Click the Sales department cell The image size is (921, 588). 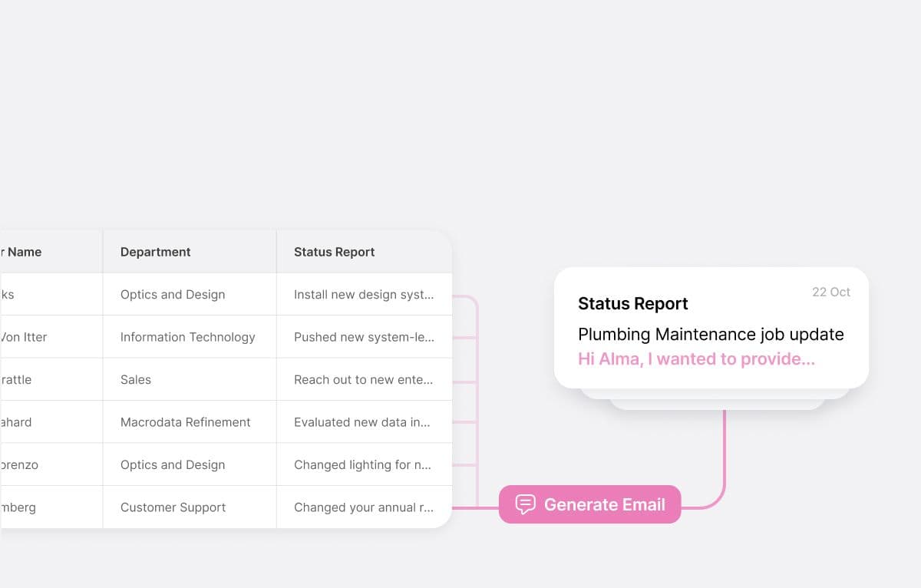(x=136, y=380)
